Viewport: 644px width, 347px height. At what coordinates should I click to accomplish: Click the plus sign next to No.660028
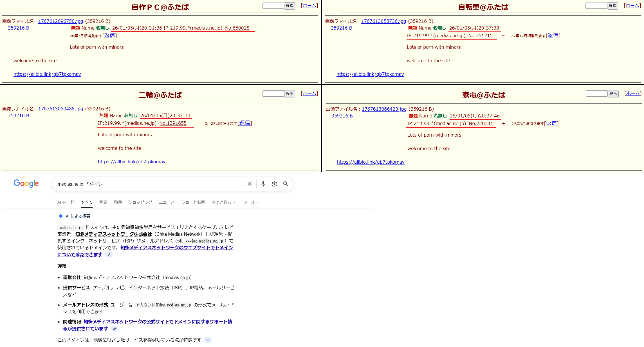tap(260, 28)
